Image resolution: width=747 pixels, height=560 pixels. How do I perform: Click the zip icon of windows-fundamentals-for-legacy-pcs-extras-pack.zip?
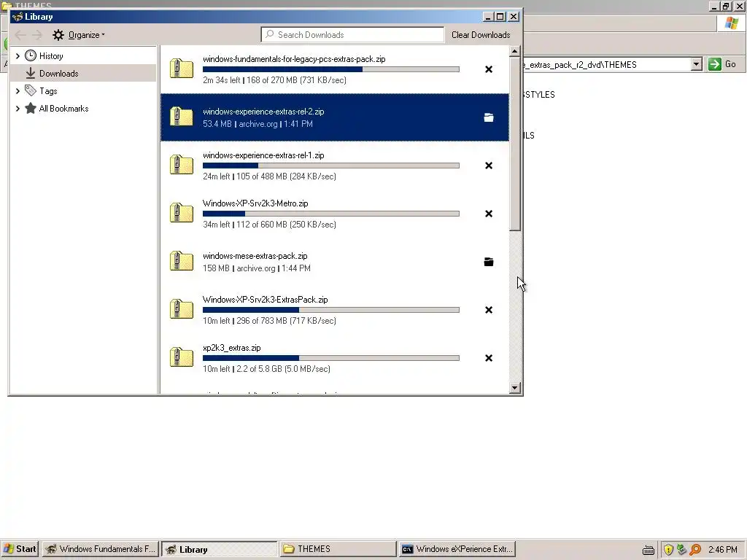pyautogui.click(x=182, y=69)
